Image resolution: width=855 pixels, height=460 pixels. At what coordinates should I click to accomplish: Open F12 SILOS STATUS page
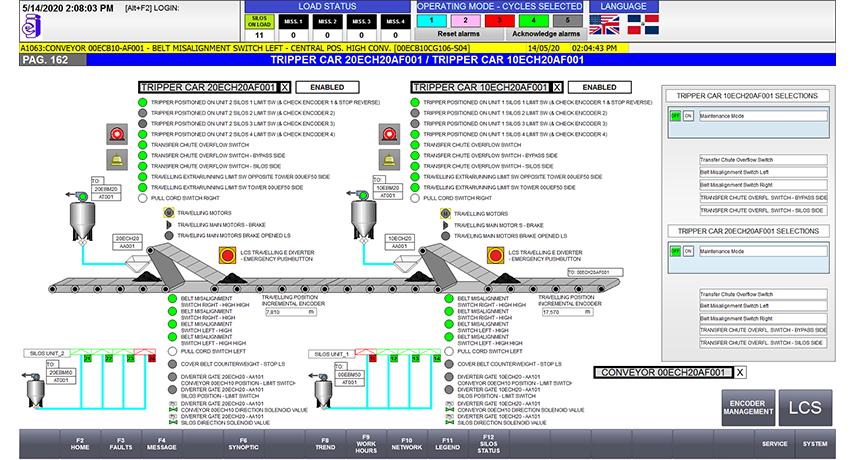(489, 444)
